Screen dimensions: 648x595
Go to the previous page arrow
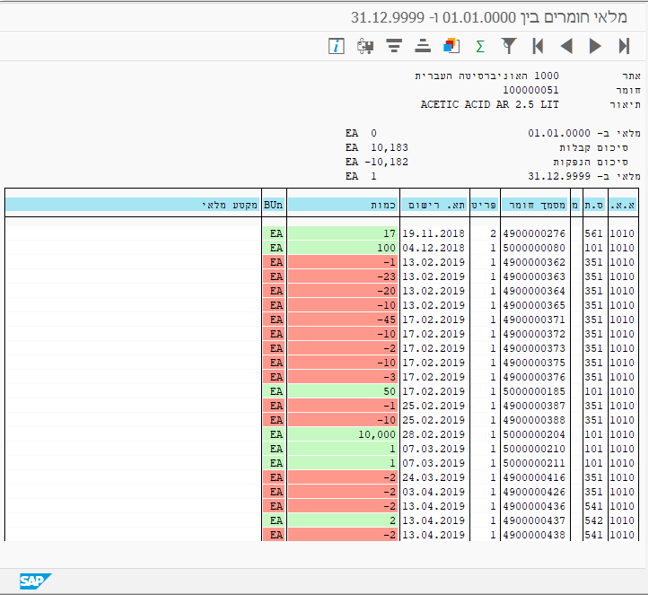567,46
